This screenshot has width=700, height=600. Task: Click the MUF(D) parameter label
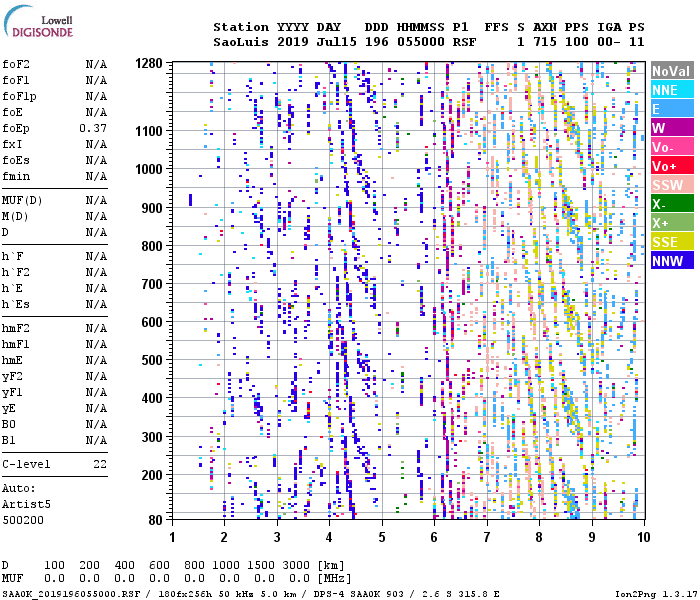click(22, 200)
